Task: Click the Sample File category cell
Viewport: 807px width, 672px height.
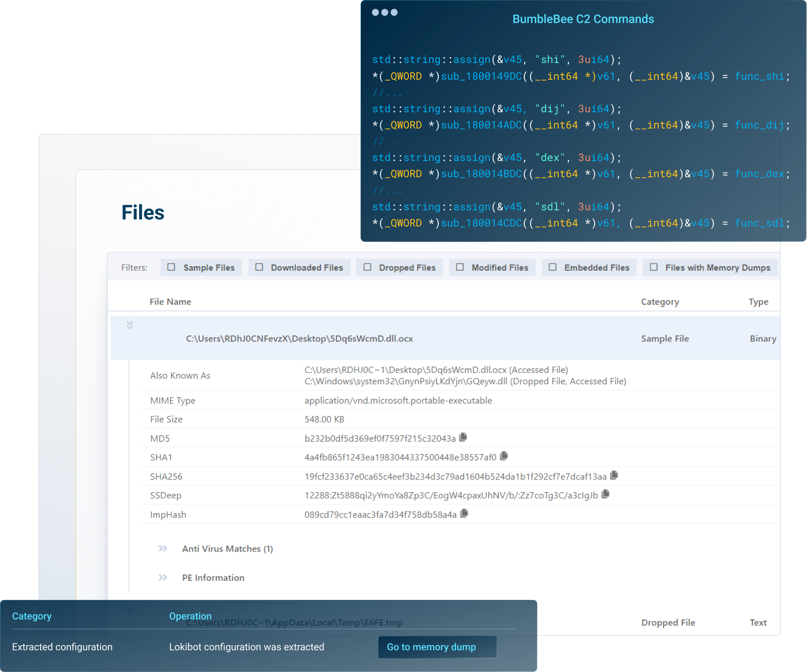Action: tap(665, 339)
